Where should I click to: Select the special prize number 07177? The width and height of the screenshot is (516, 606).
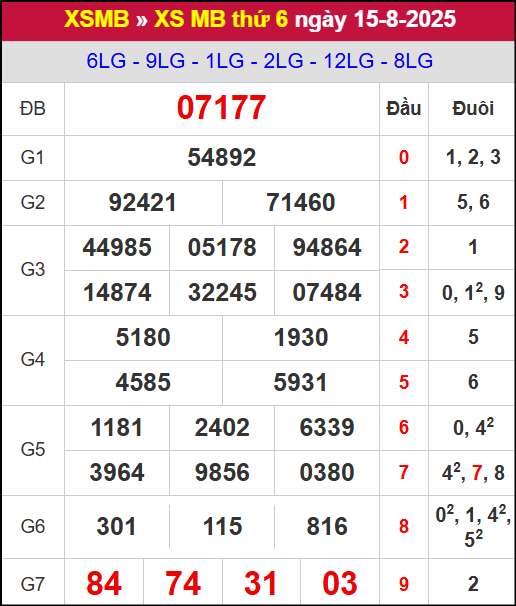click(221, 108)
